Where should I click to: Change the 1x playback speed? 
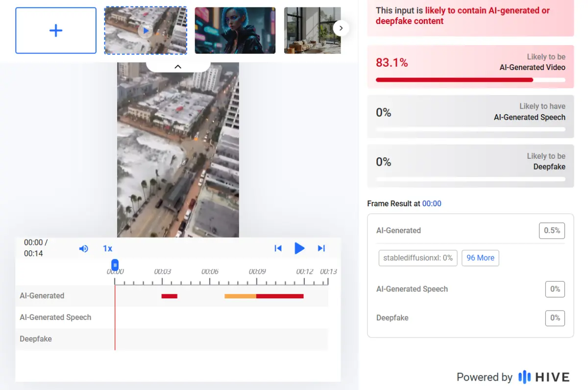tap(107, 248)
